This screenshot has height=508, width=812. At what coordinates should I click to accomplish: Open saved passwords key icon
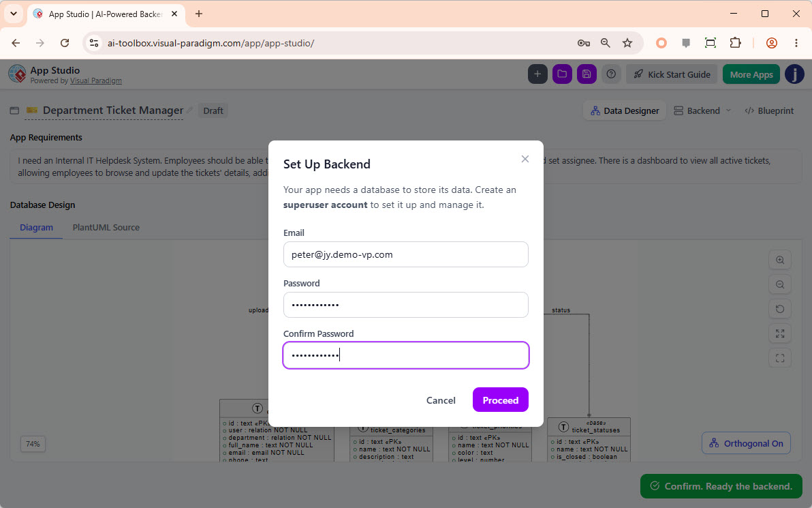point(584,43)
